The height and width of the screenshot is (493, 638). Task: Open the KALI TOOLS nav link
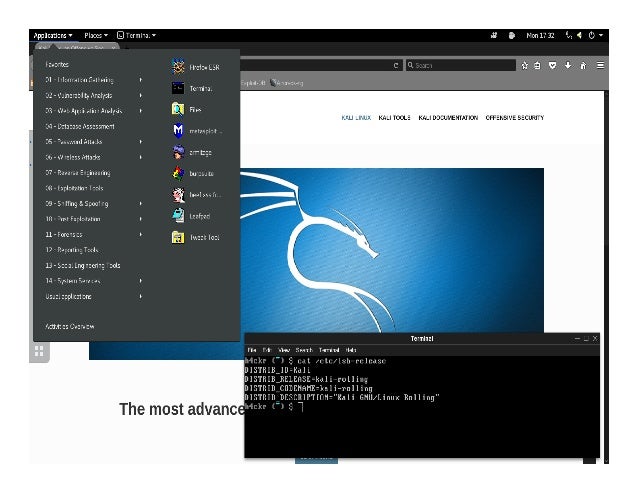pos(394,118)
